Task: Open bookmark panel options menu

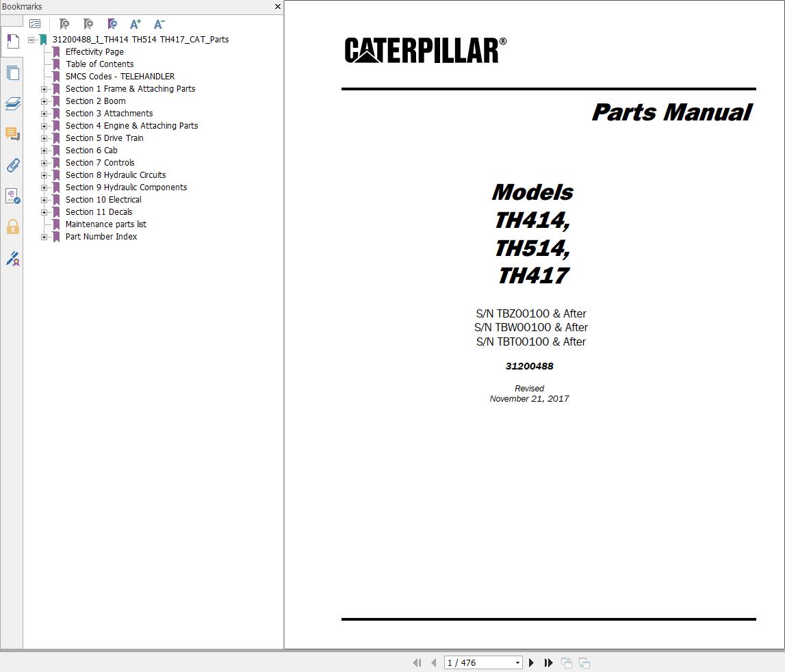Action: coord(35,23)
